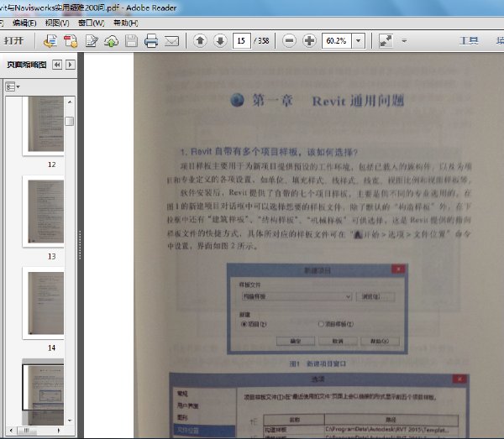The width and height of the screenshot is (504, 439).
Task: Open the toolbar options small dropdown arrow
Action: [x=404, y=41]
